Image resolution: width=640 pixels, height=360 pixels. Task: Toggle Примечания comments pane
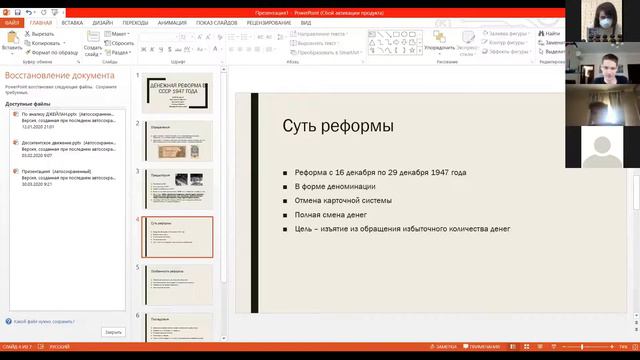(x=482, y=347)
